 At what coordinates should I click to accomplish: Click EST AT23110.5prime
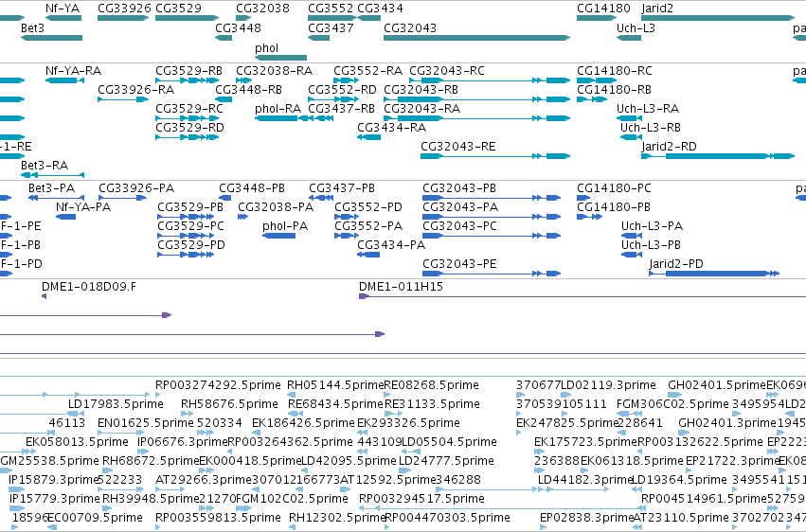coord(681,518)
